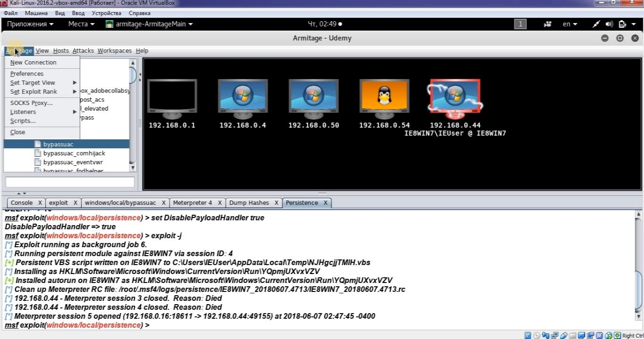Maximize the Armitage - Udemy window

(x=620, y=38)
